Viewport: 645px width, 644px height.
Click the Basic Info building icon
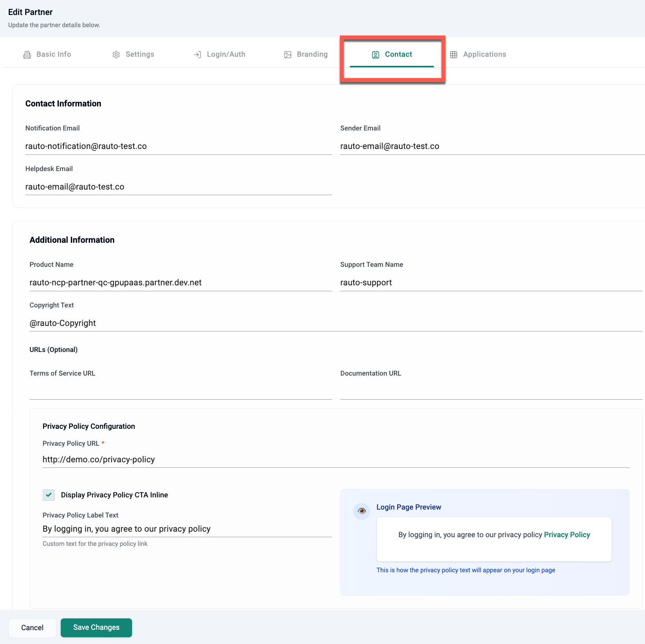(27, 55)
